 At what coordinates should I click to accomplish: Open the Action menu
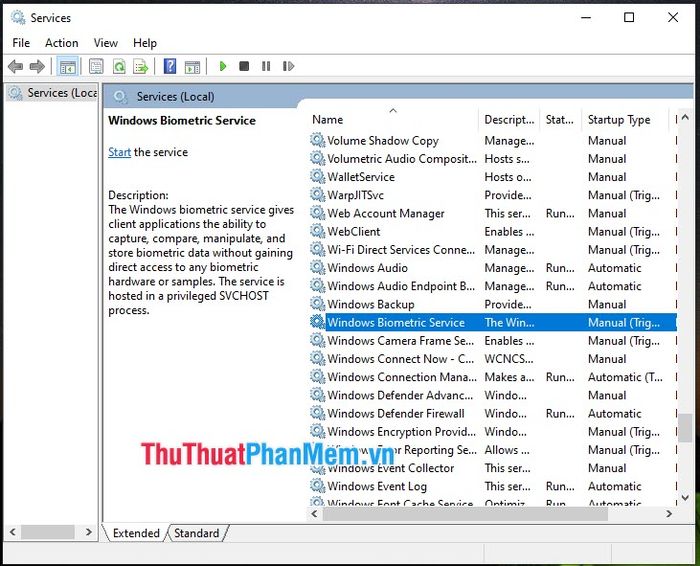coord(62,43)
